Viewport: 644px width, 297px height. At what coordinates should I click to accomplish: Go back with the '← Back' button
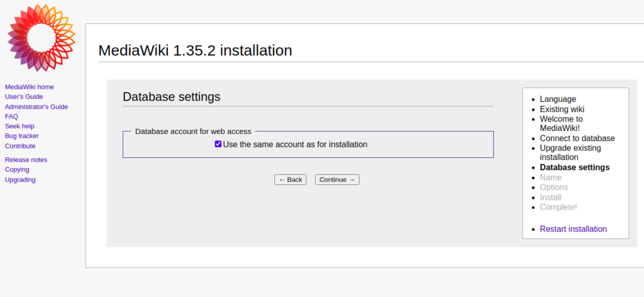tap(291, 179)
